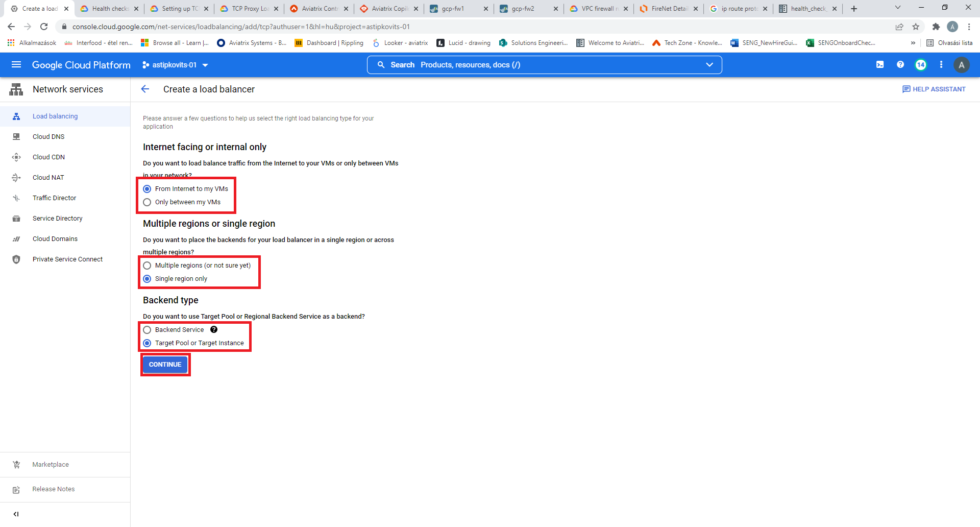980x527 pixels.
Task: Open the HELP ASSISTANT panel
Action: [934, 89]
